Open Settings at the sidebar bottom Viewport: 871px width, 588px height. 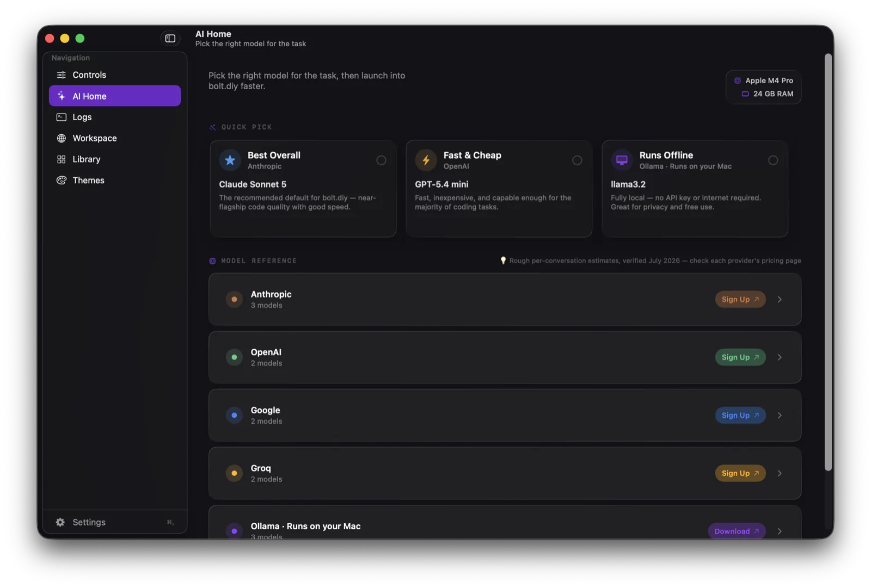pos(115,522)
